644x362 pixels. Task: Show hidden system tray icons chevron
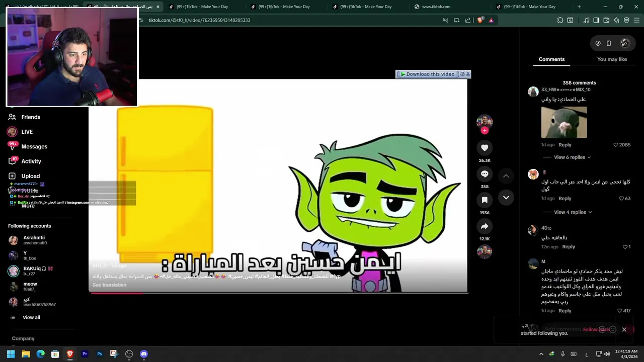[x=541, y=354]
